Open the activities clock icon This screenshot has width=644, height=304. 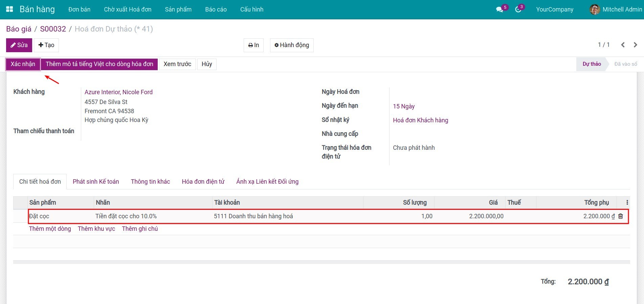(x=518, y=9)
